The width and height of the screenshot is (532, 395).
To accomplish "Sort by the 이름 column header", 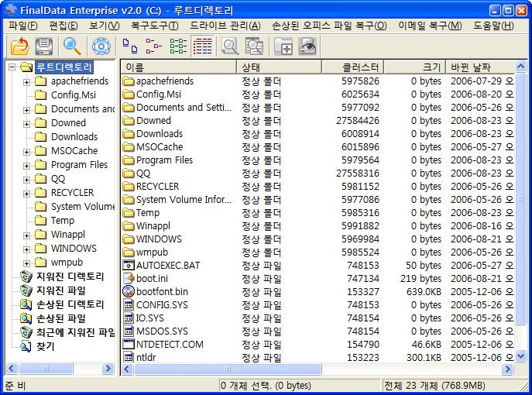I will coord(178,67).
